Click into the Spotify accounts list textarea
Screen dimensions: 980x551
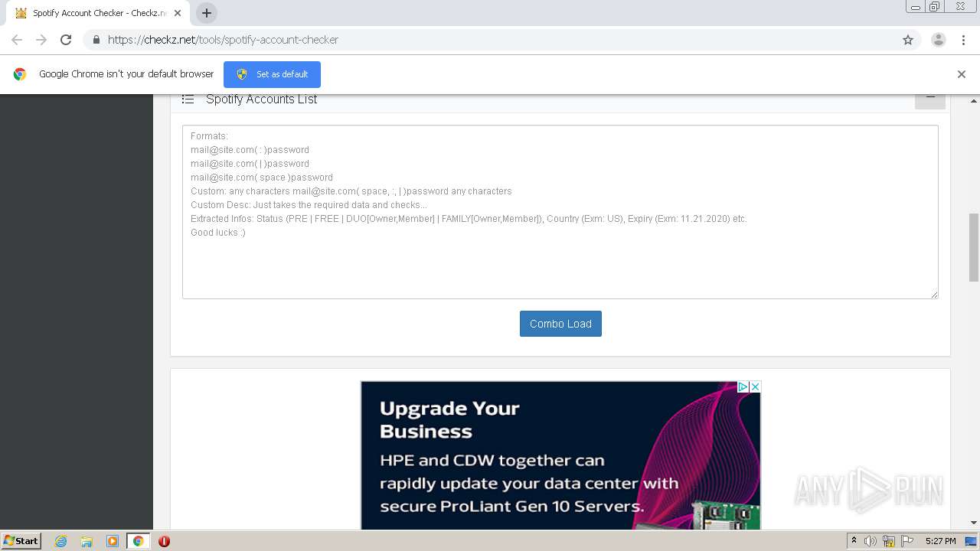pos(560,212)
